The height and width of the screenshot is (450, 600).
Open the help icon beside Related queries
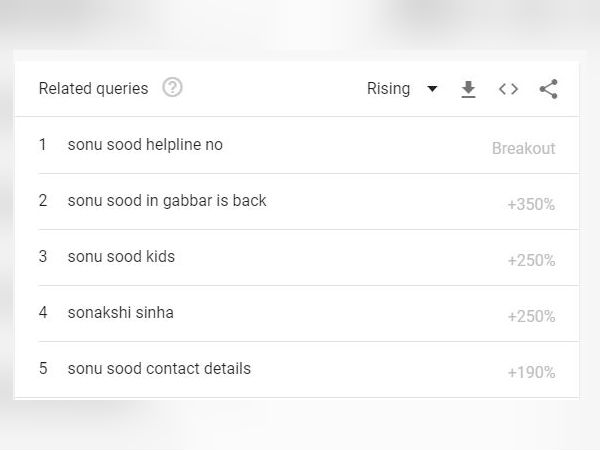click(x=172, y=88)
